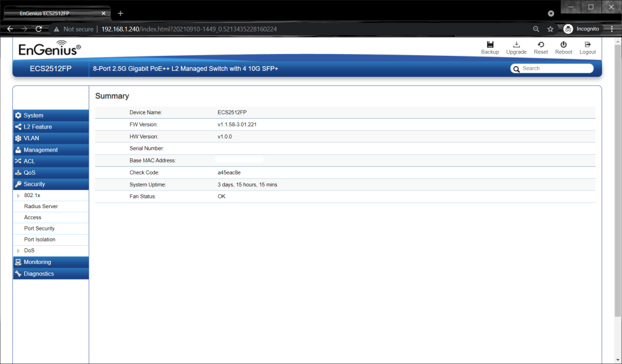The height and width of the screenshot is (364, 622).
Task: Click the Base MAC Address label
Action: pyautogui.click(x=152, y=160)
